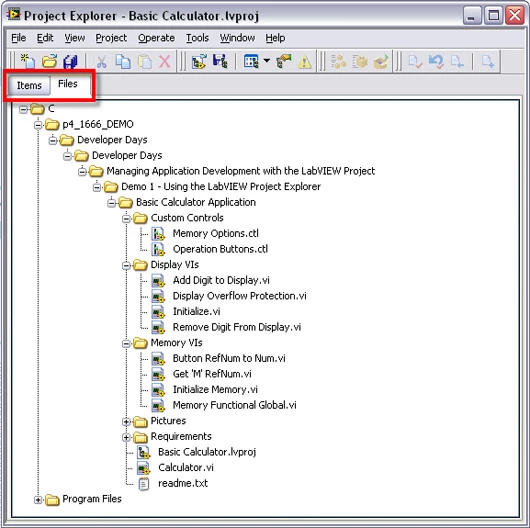Open the File menu
This screenshot has width=530, height=528.
(19, 38)
